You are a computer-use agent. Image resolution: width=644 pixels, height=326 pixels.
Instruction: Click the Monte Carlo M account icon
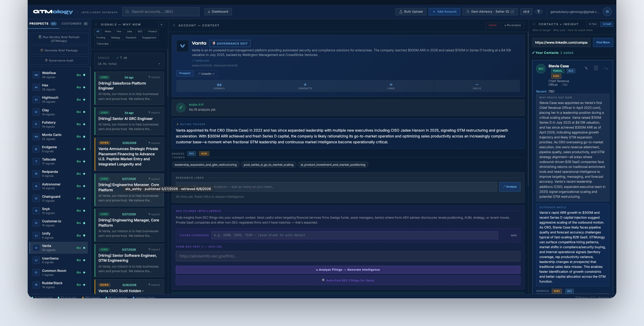(x=36, y=137)
